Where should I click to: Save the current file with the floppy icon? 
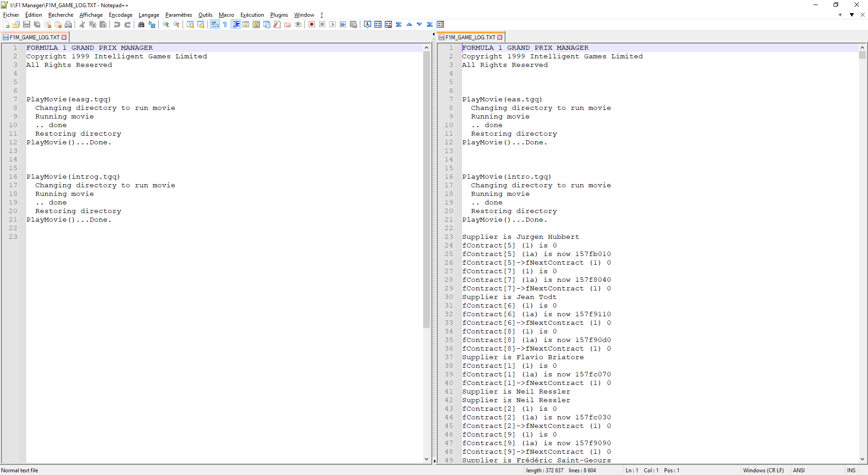click(x=27, y=24)
